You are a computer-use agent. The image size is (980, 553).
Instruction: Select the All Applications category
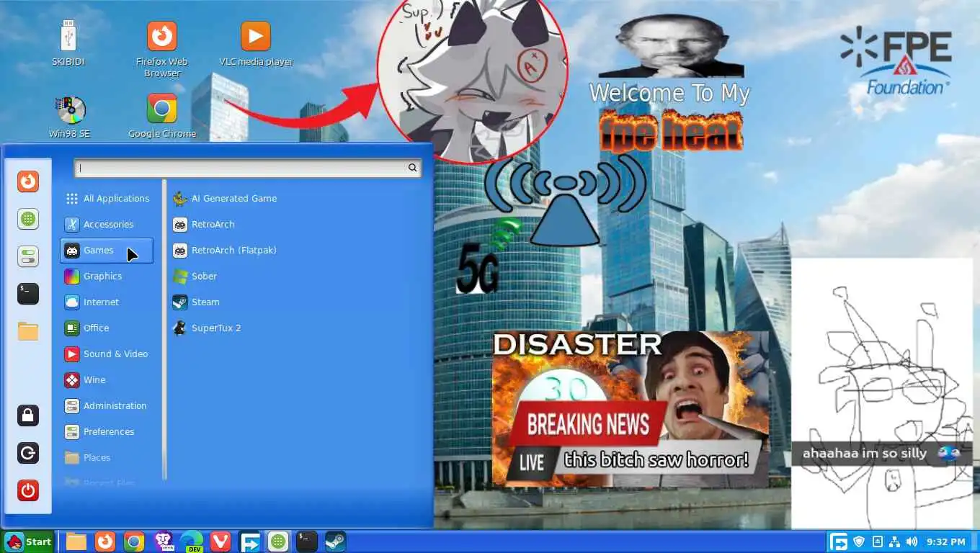point(107,199)
